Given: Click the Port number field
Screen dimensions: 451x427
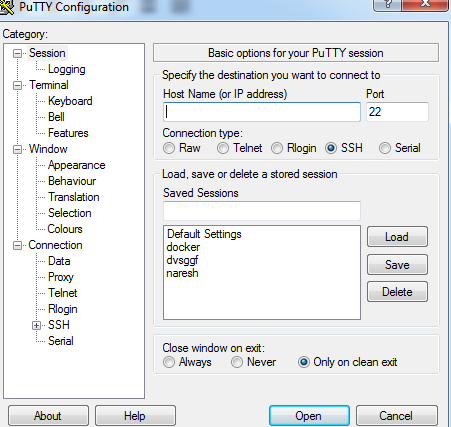Looking at the screenshot, I should (397, 112).
